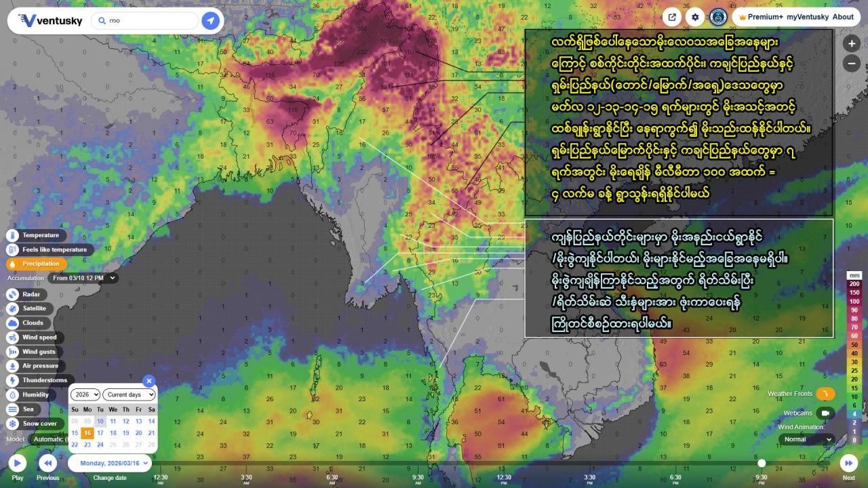Show the Thunderstorms layer

click(x=13, y=380)
